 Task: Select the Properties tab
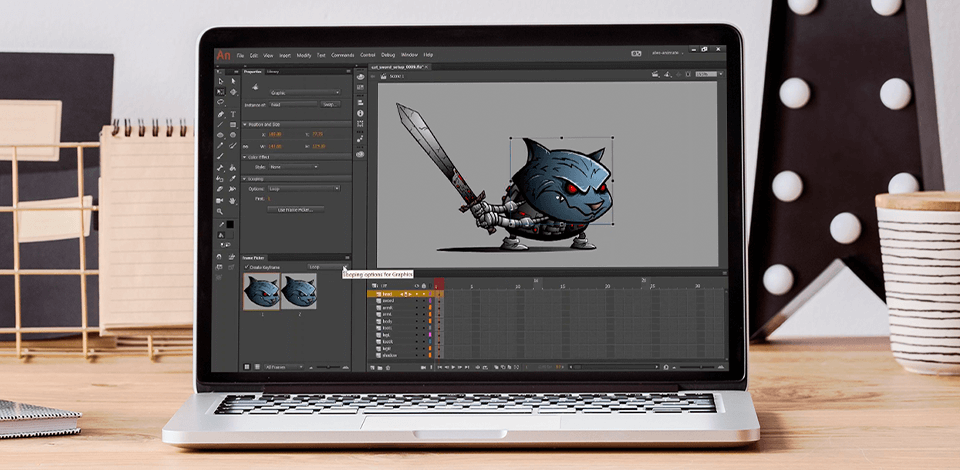coord(252,72)
